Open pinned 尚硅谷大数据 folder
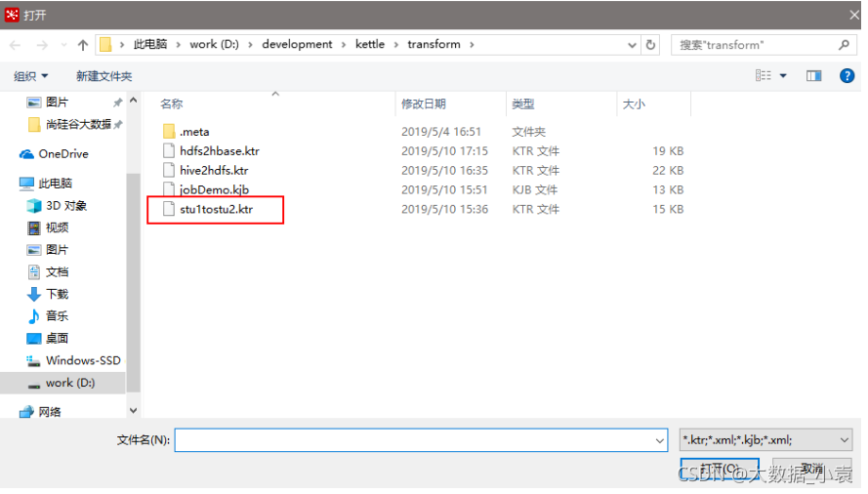Viewport: 868px width, 494px height. [78, 125]
